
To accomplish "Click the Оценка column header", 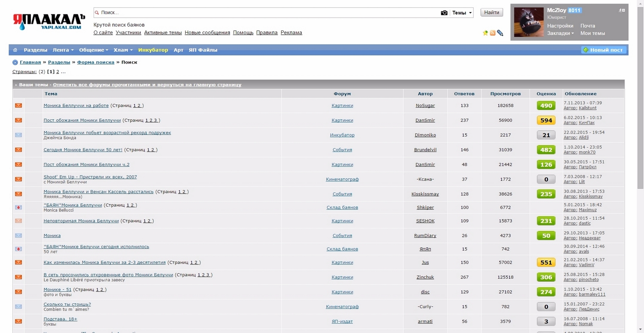I will (x=546, y=94).
